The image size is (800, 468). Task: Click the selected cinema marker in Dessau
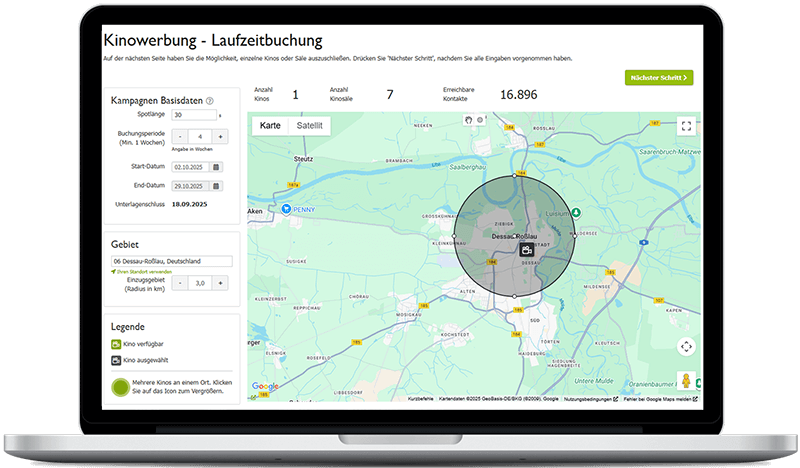click(x=527, y=249)
